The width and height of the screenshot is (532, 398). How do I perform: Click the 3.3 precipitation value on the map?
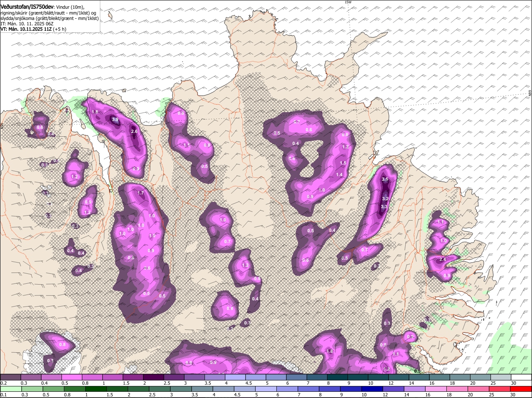[384, 207]
